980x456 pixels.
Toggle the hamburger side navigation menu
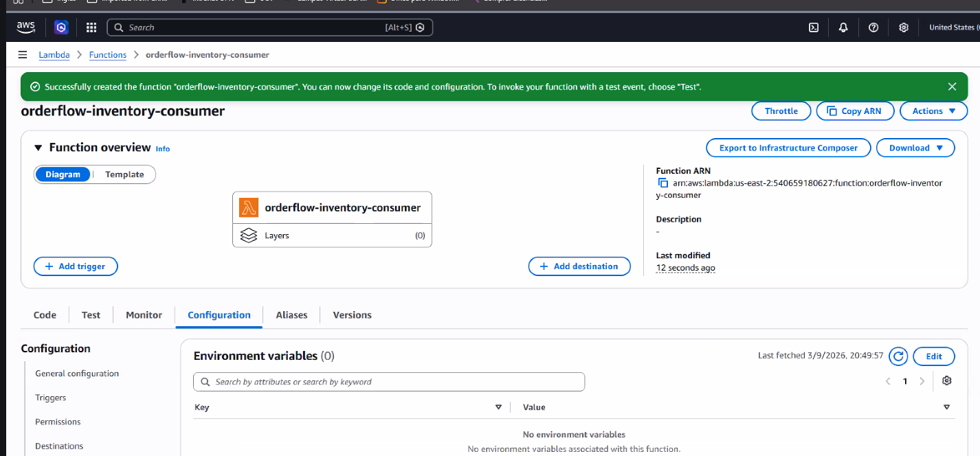coord(23,54)
